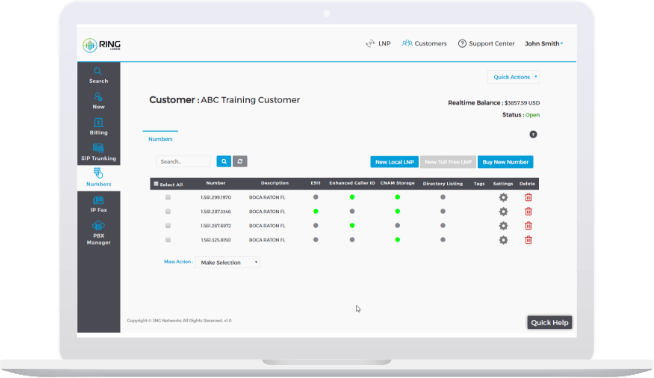
Task: Click the Buy New Number button
Action: click(x=506, y=162)
